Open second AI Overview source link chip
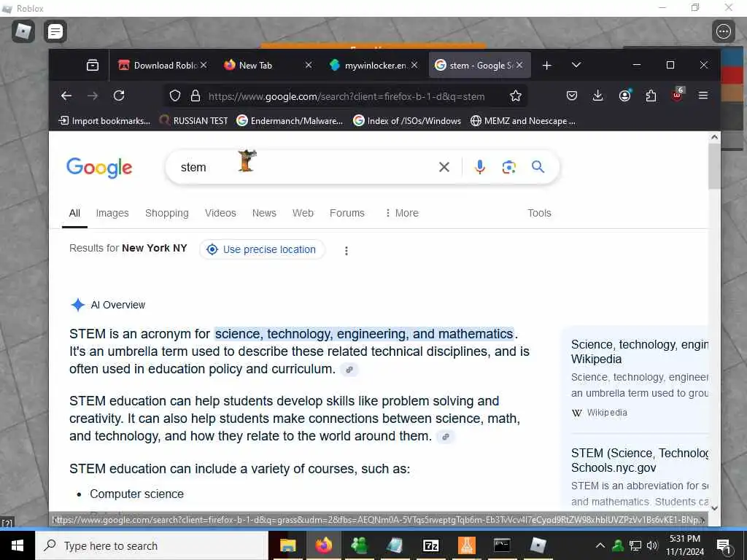This screenshot has height=560, width=747. click(446, 437)
